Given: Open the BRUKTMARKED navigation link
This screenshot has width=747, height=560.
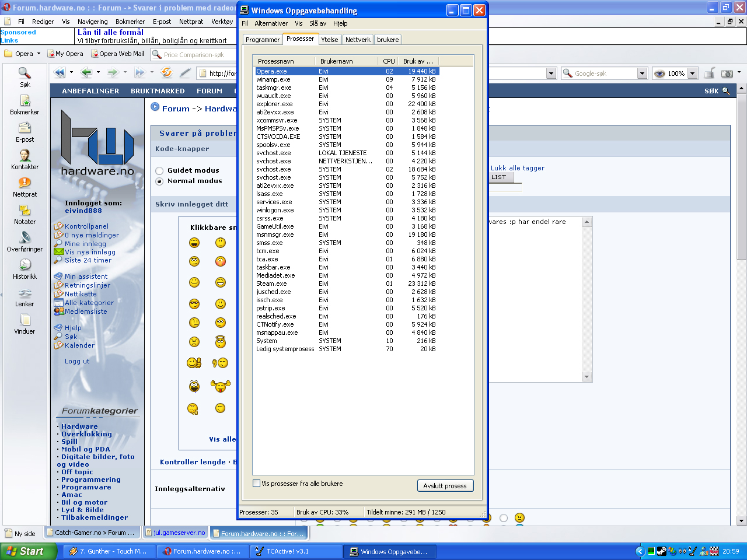Looking at the screenshot, I should point(158,91).
